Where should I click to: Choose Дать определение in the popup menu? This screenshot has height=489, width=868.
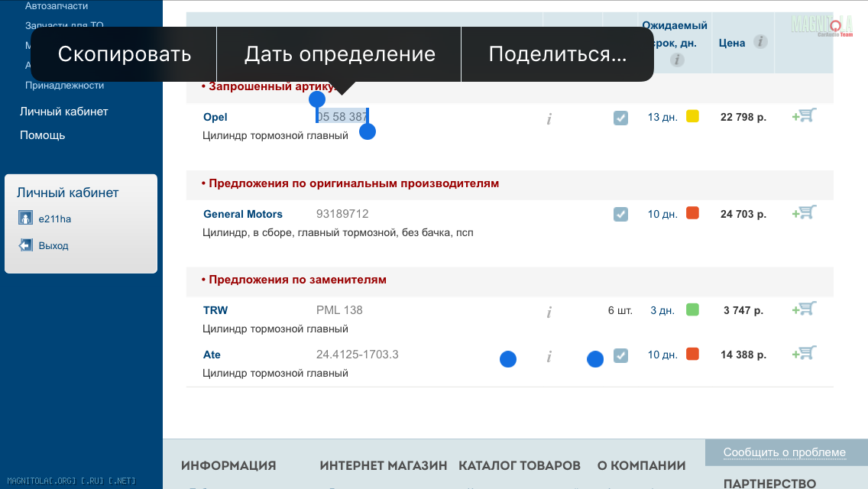tap(339, 54)
